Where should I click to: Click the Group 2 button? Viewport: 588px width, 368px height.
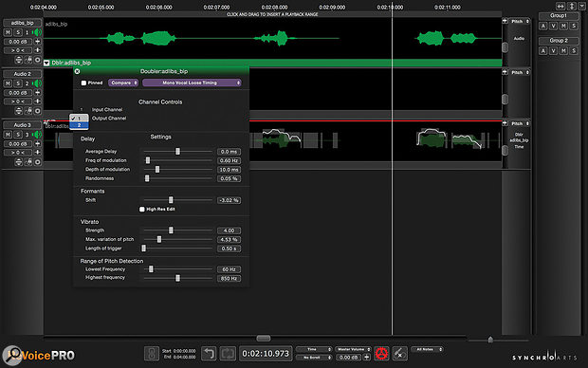(x=559, y=41)
